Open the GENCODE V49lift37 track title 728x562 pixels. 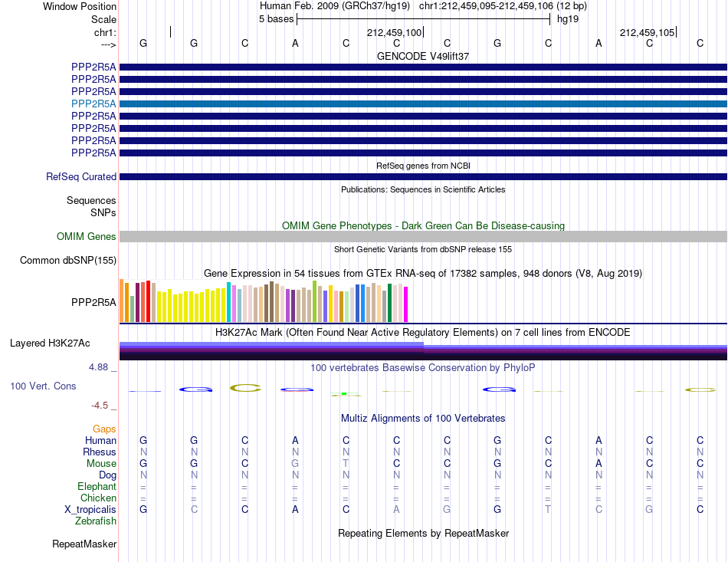click(x=423, y=56)
